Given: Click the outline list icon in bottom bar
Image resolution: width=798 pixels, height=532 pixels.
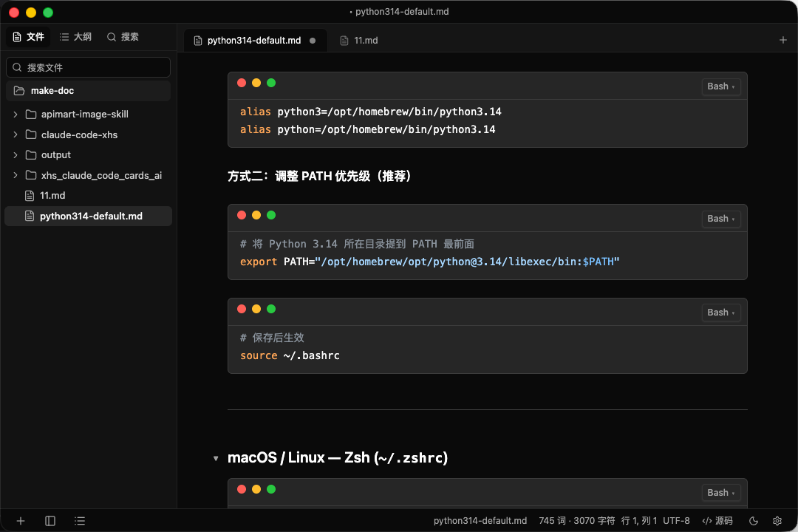Looking at the screenshot, I should pyautogui.click(x=79, y=521).
